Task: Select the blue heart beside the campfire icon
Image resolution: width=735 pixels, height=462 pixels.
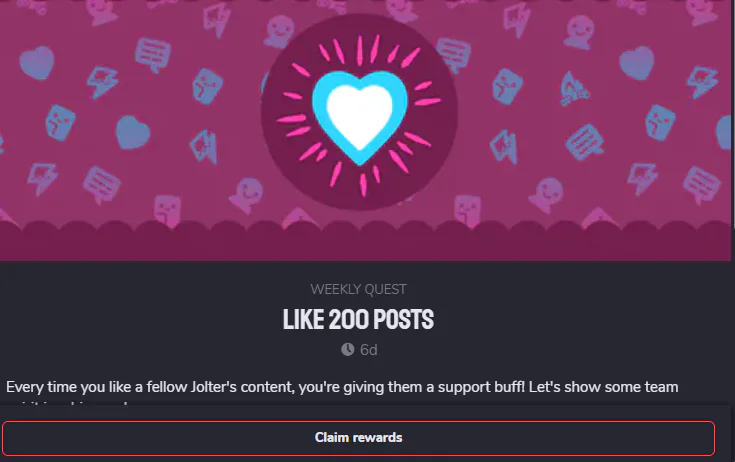Action: click(x=637, y=62)
